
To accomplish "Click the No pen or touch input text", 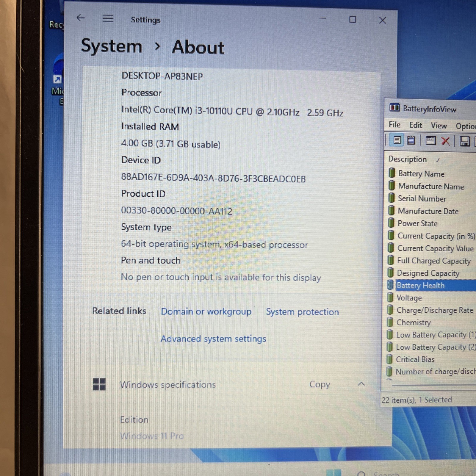I will (x=221, y=277).
